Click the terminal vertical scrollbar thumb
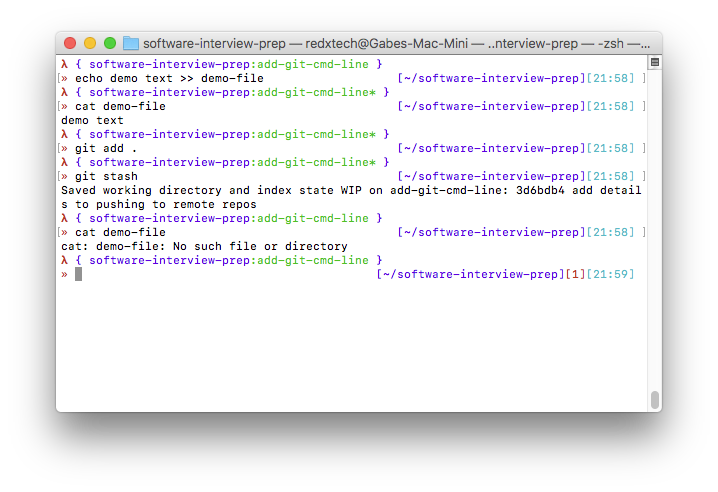This screenshot has width=718, height=492. tap(655, 399)
